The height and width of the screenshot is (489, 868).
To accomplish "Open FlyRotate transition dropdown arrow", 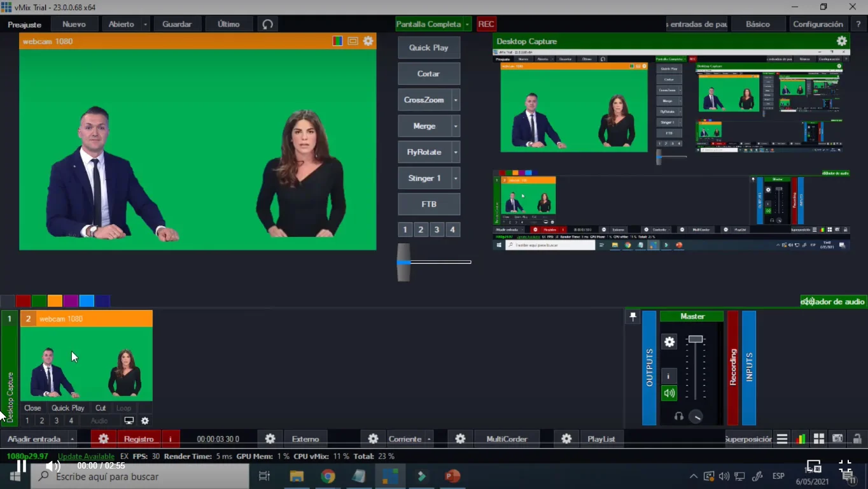I will coord(456,152).
